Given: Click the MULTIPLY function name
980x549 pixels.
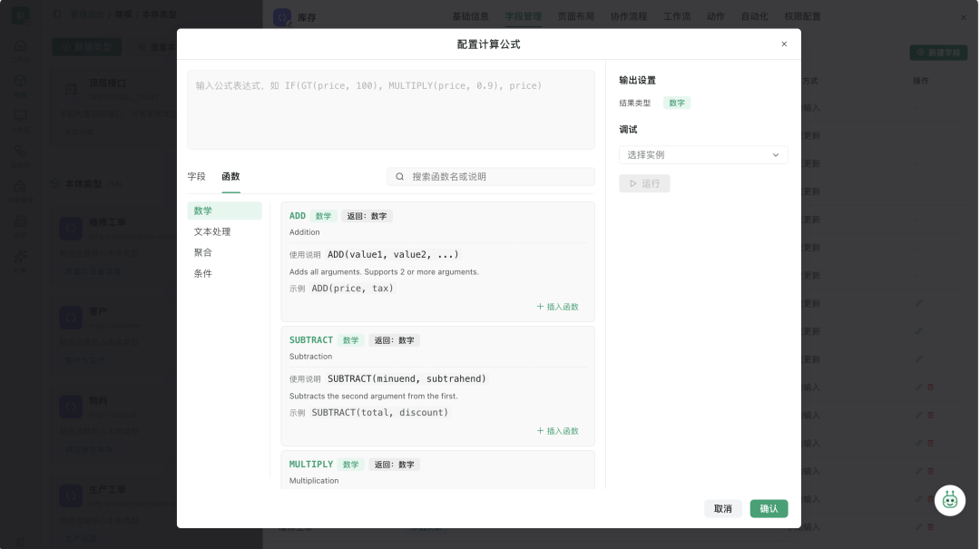Looking at the screenshot, I should [x=310, y=465].
